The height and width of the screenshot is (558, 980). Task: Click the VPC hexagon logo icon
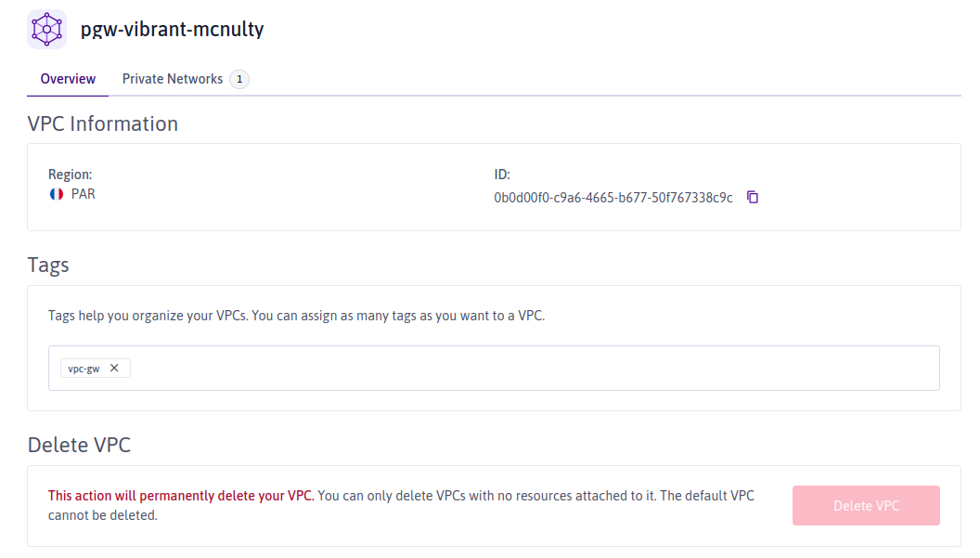tap(47, 29)
